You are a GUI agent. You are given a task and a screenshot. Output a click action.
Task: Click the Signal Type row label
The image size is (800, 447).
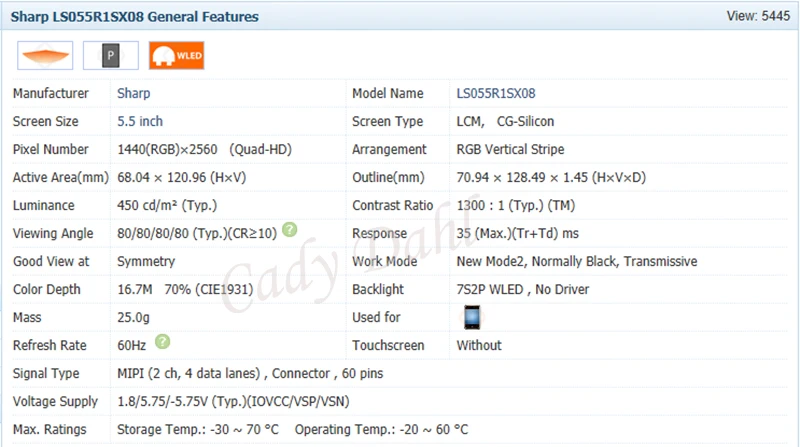46,374
